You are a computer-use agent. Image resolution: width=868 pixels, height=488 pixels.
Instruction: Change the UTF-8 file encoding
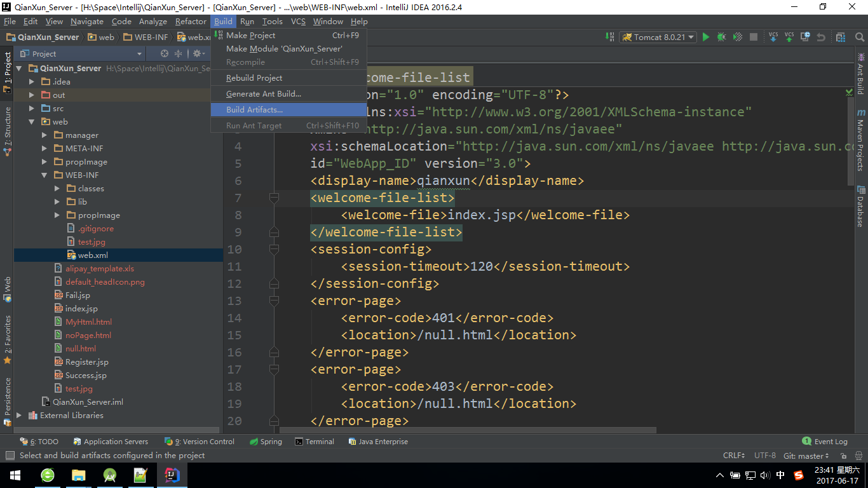[x=764, y=456]
